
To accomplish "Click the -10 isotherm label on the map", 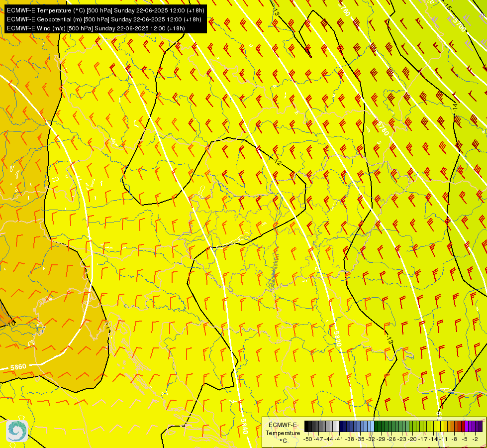I will point(11,323).
